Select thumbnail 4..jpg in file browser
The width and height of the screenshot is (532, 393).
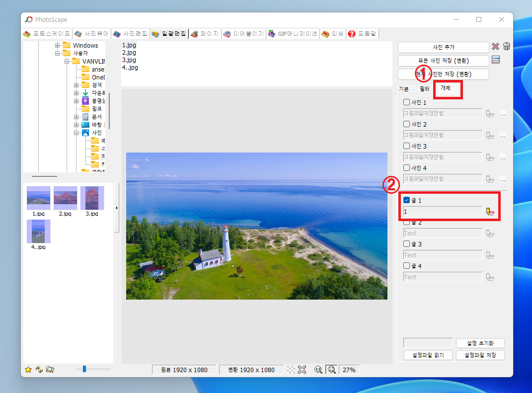tap(38, 235)
